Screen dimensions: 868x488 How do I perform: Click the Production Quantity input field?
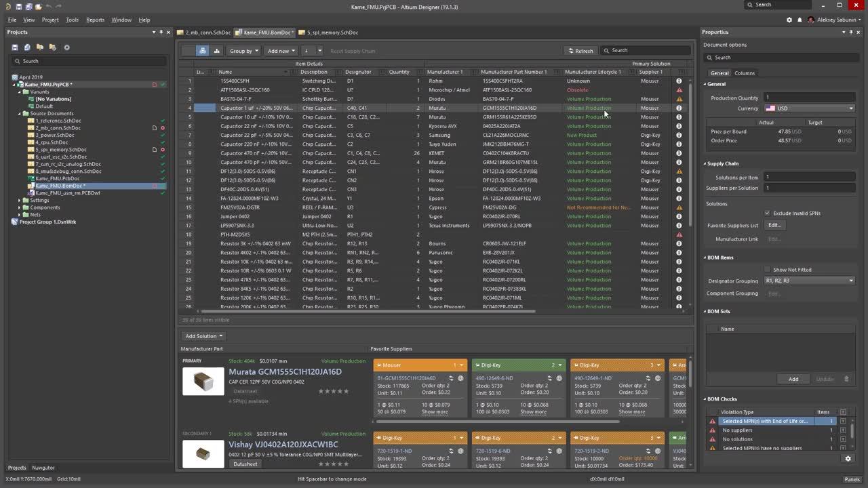pos(809,98)
